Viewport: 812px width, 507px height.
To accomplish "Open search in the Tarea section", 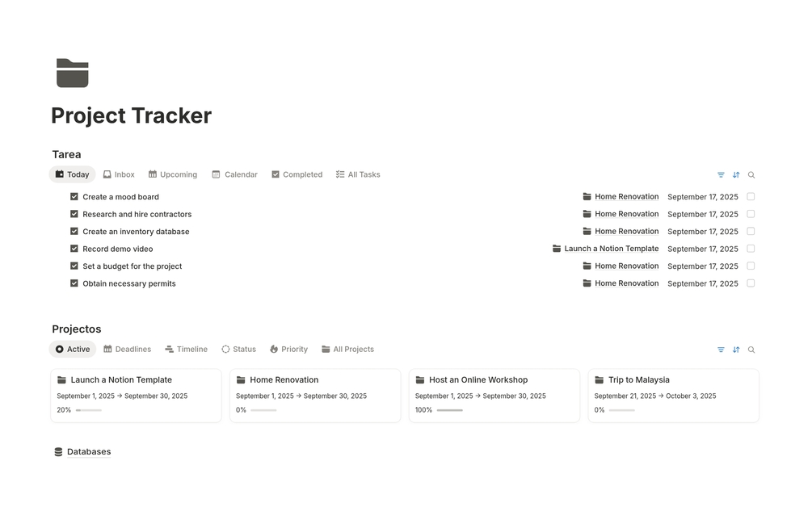I will [x=751, y=175].
